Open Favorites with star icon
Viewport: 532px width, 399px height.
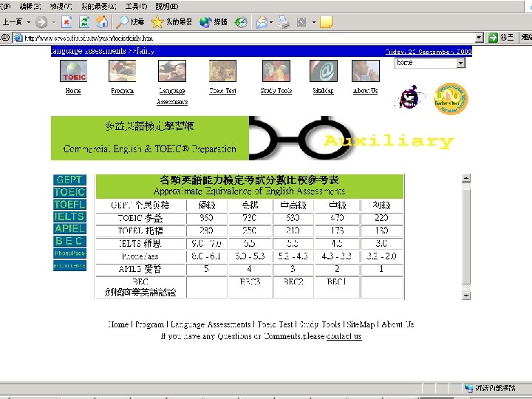point(171,22)
